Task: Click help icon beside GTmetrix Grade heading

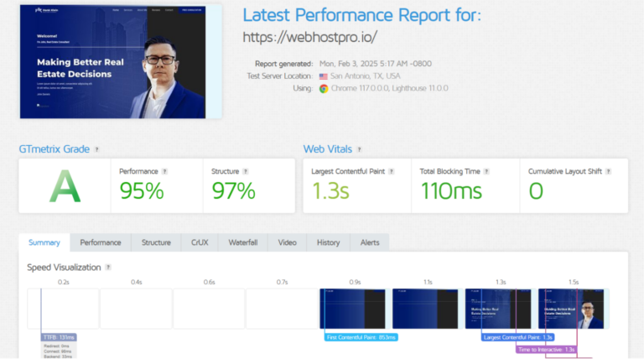Action: pyautogui.click(x=97, y=149)
